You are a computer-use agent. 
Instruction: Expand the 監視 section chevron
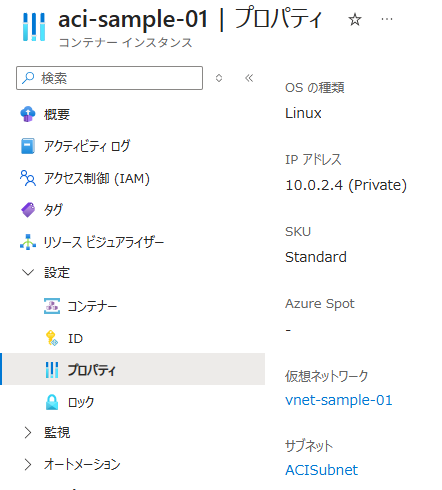tap(28, 432)
